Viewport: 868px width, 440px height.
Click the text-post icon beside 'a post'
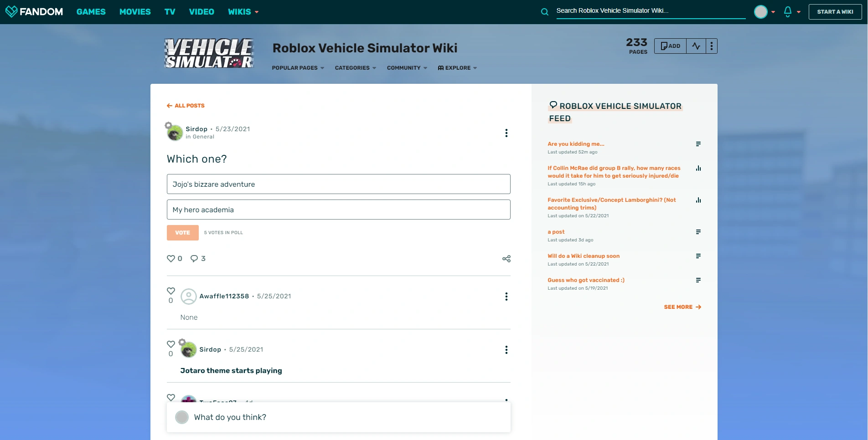click(699, 232)
